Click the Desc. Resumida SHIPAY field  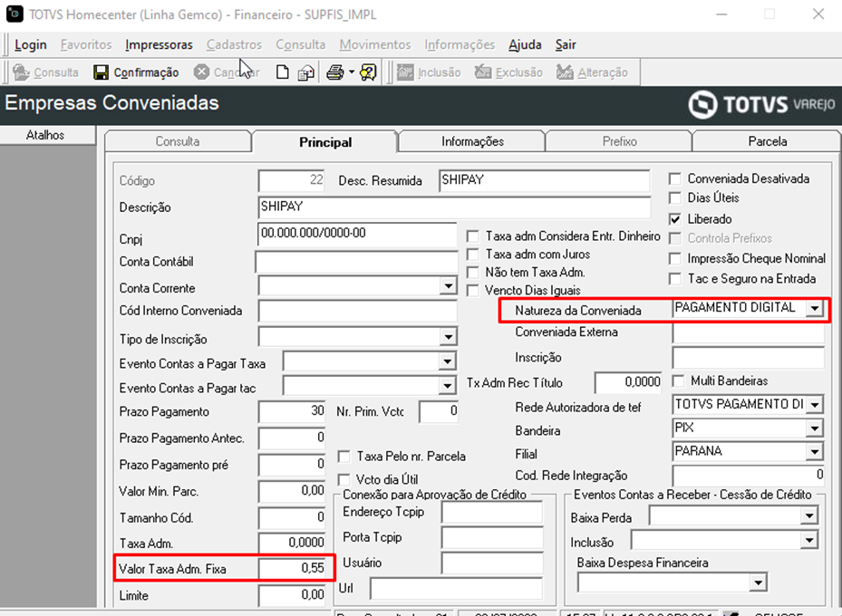[544, 181]
